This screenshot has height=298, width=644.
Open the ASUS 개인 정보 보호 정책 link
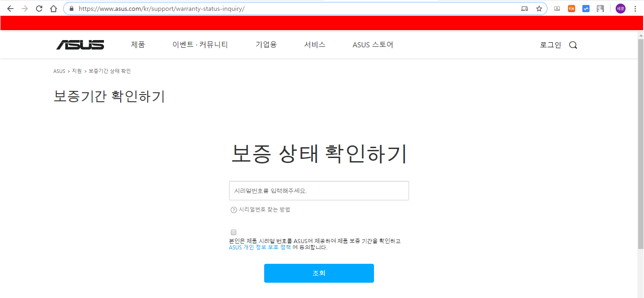click(x=260, y=247)
